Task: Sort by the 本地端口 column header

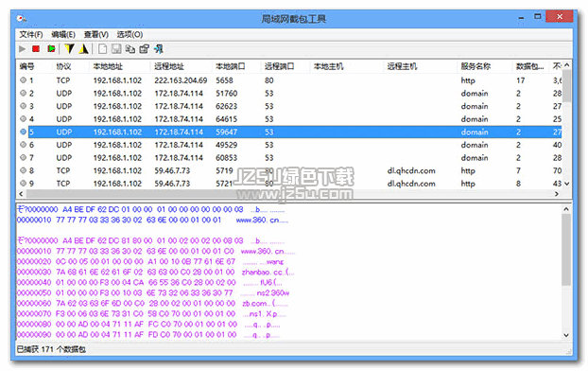Action: [x=231, y=66]
